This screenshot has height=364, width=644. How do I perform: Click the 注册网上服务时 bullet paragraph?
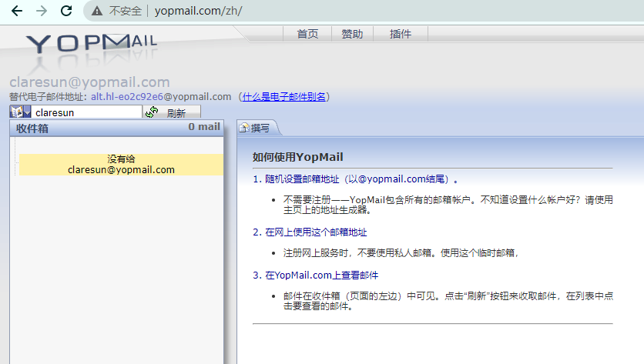[x=401, y=252]
